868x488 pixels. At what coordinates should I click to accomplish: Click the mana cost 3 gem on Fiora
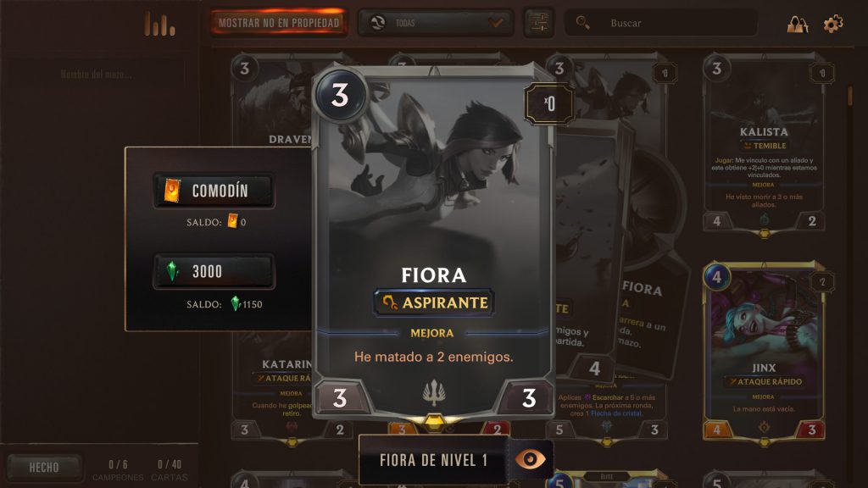point(340,95)
